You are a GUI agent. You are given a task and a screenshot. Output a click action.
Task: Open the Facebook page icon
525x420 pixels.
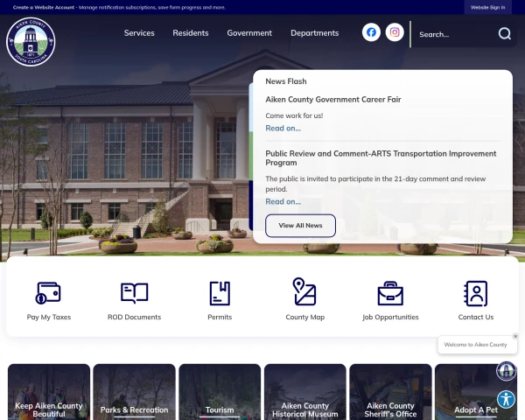pos(371,32)
